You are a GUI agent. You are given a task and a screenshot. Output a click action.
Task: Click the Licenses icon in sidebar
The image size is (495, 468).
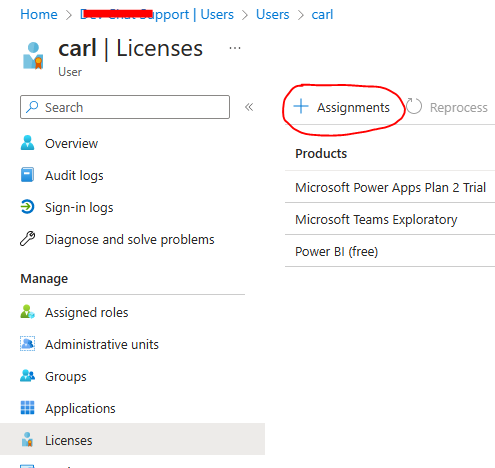pos(27,439)
